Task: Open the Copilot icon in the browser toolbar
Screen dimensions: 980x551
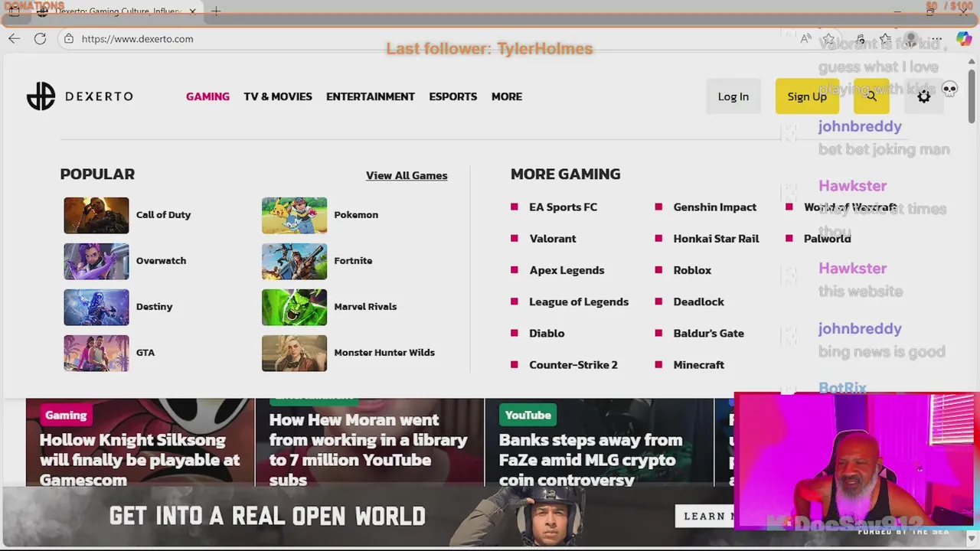Action: click(x=964, y=38)
